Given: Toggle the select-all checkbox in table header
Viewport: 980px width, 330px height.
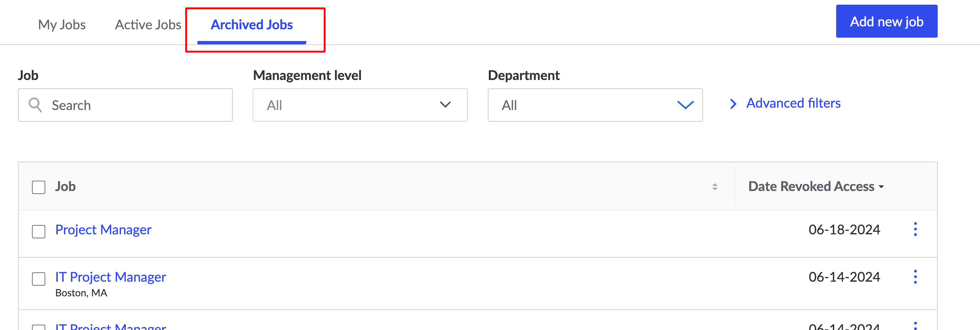Looking at the screenshot, I should pyautogui.click(x=38, y=187).
